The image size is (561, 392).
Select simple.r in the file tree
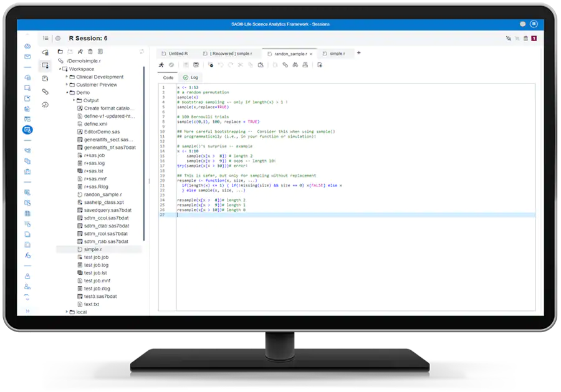point(93,249)
